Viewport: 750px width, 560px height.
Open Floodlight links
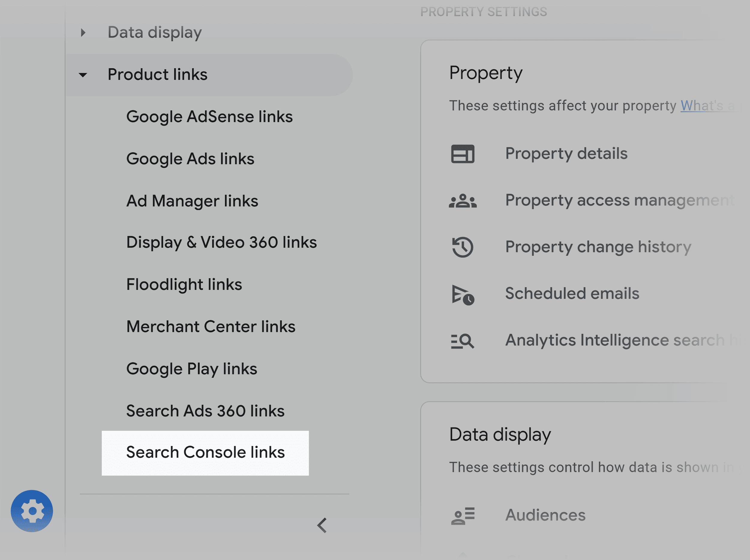tap(184, 284)
